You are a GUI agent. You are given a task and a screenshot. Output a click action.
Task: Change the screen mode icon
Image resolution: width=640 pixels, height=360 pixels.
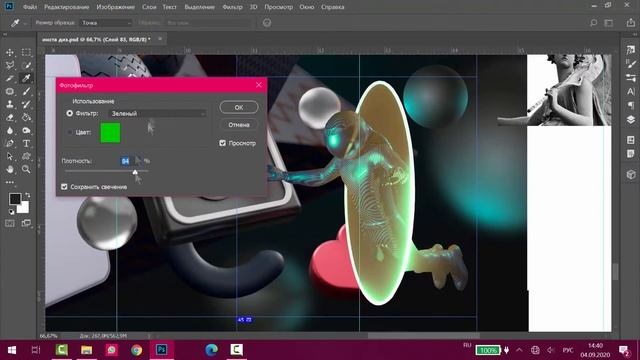pos(26,223)
